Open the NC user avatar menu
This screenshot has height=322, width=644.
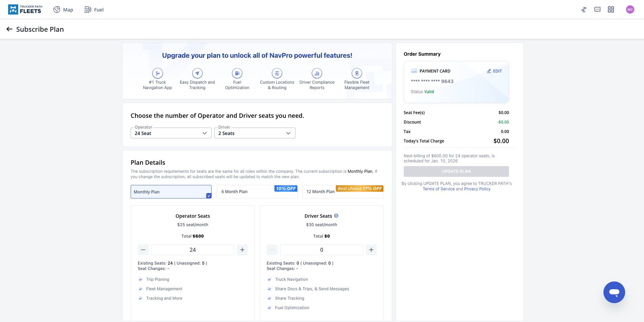click(x=630, y=9)
